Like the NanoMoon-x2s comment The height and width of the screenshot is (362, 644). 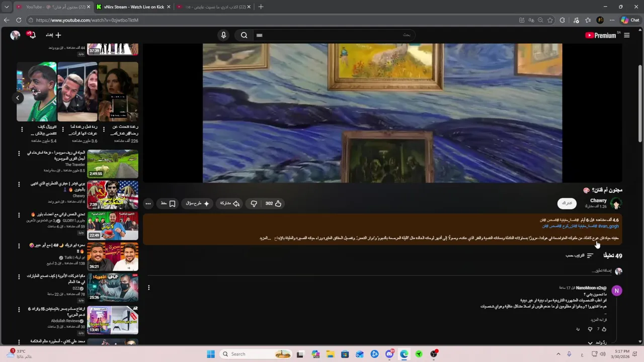pos(604,329)
